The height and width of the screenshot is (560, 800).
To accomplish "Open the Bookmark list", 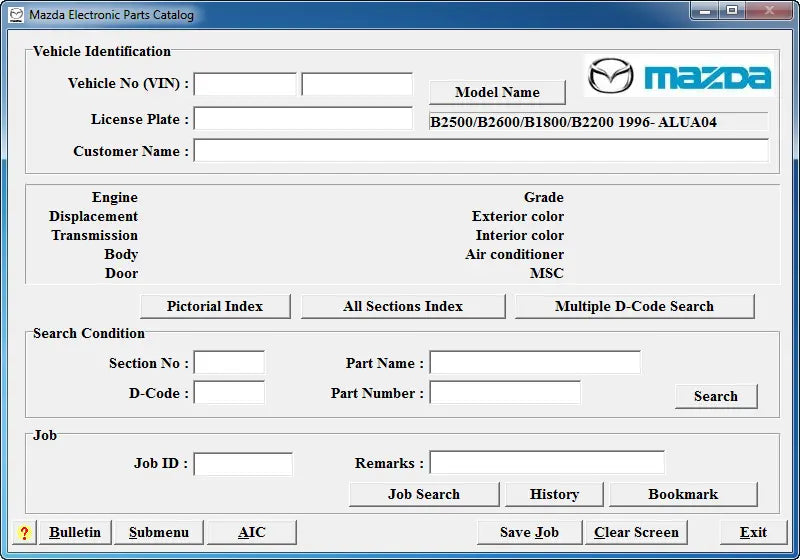I will pos(684,494).
